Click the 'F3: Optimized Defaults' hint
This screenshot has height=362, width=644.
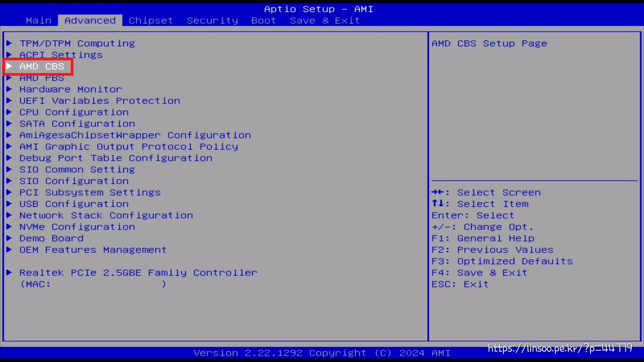pos(502,261)
